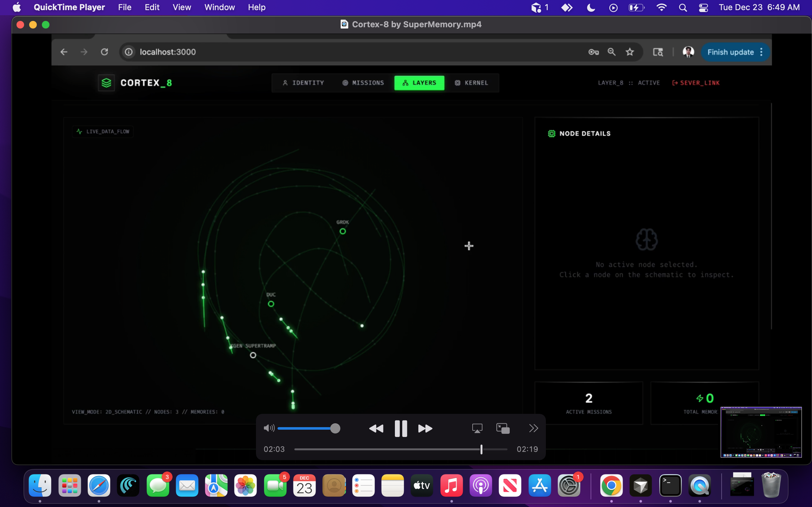Adjust the volume slider knob
Image resolution: width=812 pixels, height=507 pixels.
[335, 428]
